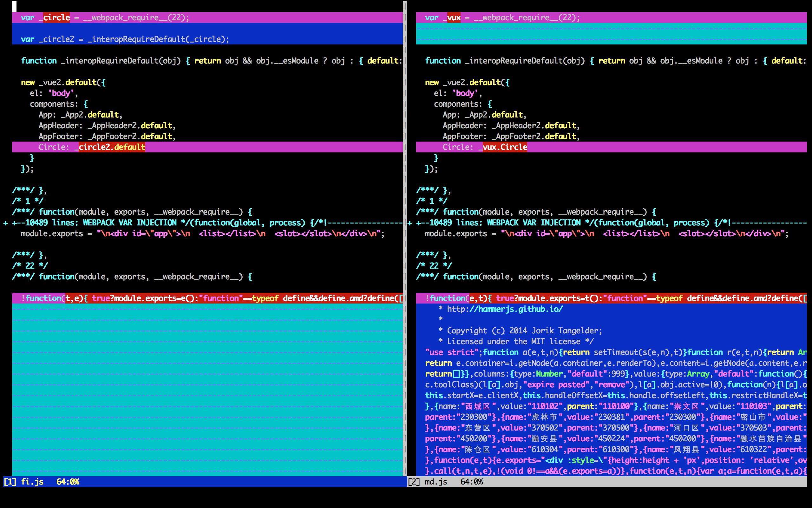
Task: Click 'module.exports = ...' line in right pane
Action: 607,233
